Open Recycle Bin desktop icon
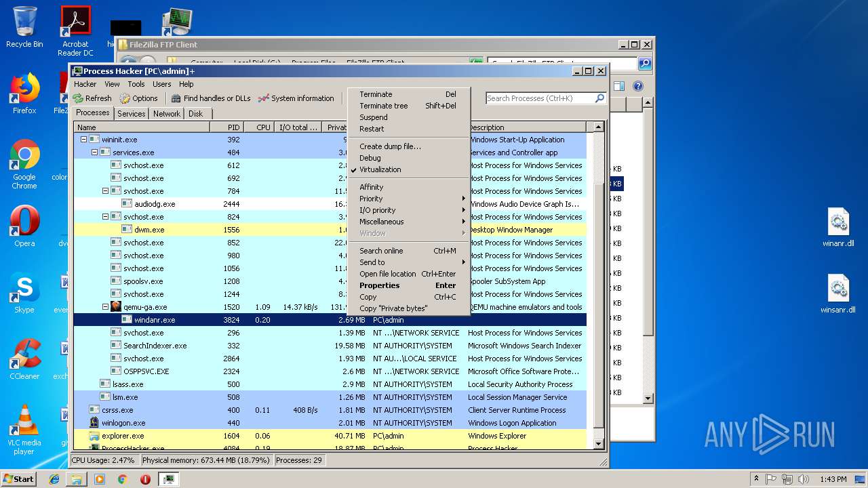The image size is (868, 488). pos(24,27)
